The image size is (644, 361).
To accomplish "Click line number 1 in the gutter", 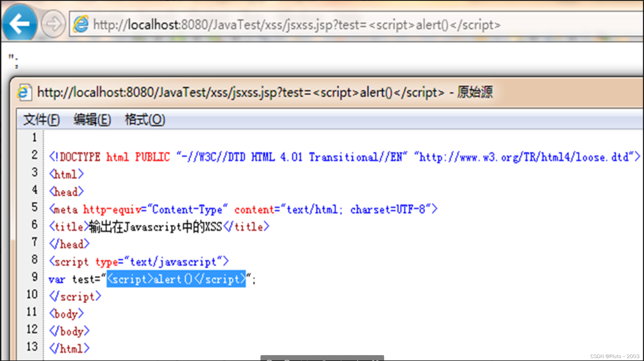I will 34,137.
